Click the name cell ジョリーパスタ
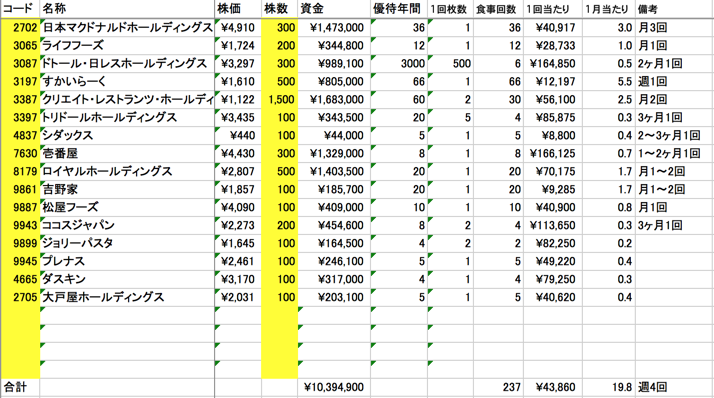The height and width of the screenshot is (398, 714). [127, 244]
